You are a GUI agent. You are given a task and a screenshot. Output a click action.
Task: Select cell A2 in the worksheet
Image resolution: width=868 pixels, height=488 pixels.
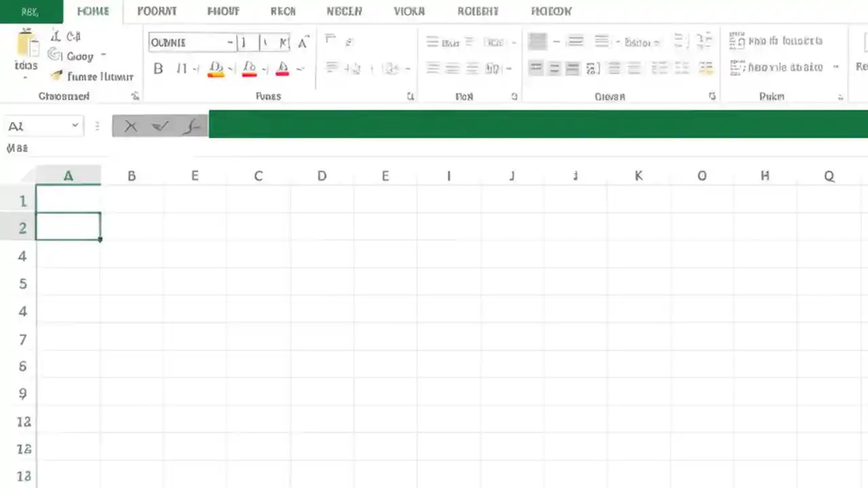tap(68, 228)
